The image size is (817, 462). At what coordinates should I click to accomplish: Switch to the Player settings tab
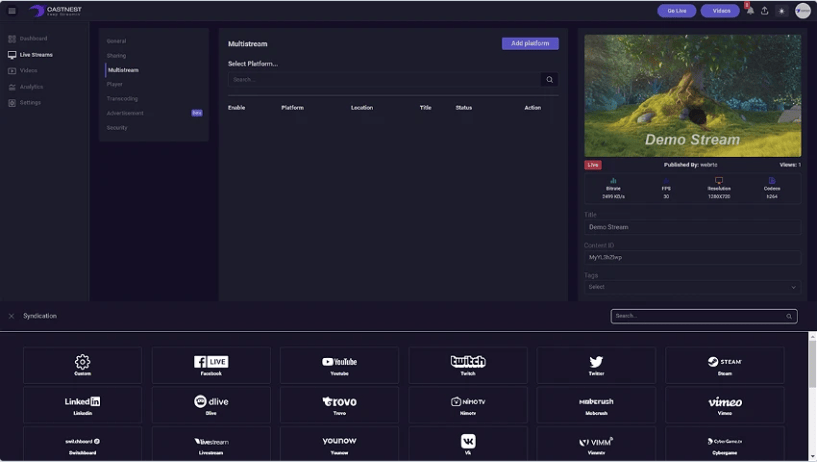115,84
